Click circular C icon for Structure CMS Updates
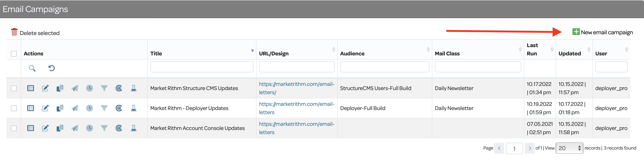The image size is (644, 162). tap(119, 88)
